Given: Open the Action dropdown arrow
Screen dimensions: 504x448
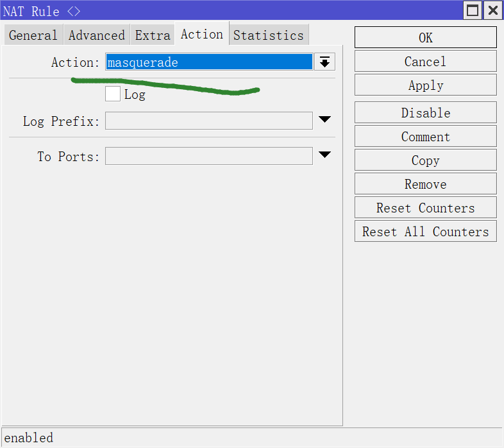Looking at the screenshot, I should (324, 62).
